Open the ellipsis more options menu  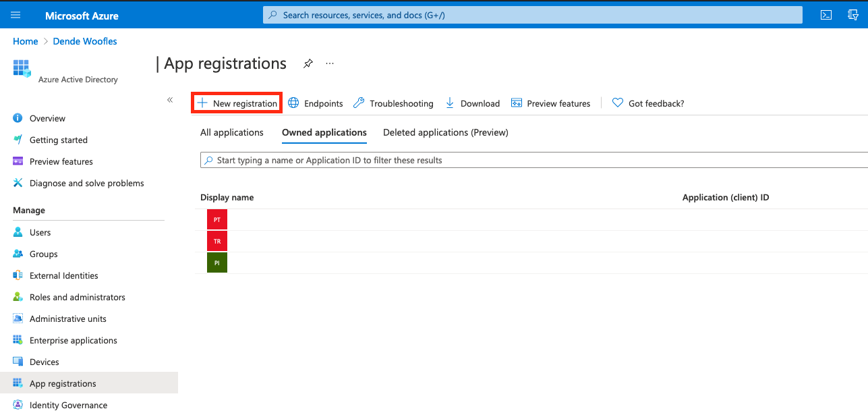(x=330, y=63)
